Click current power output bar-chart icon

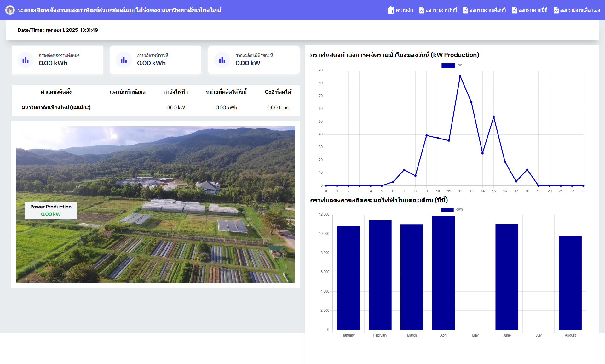coord(222,60)
